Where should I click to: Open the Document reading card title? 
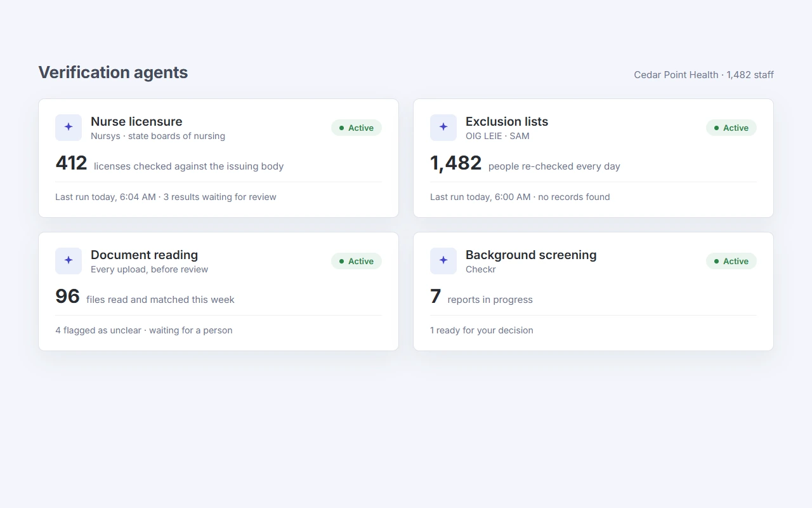point(145,255)
